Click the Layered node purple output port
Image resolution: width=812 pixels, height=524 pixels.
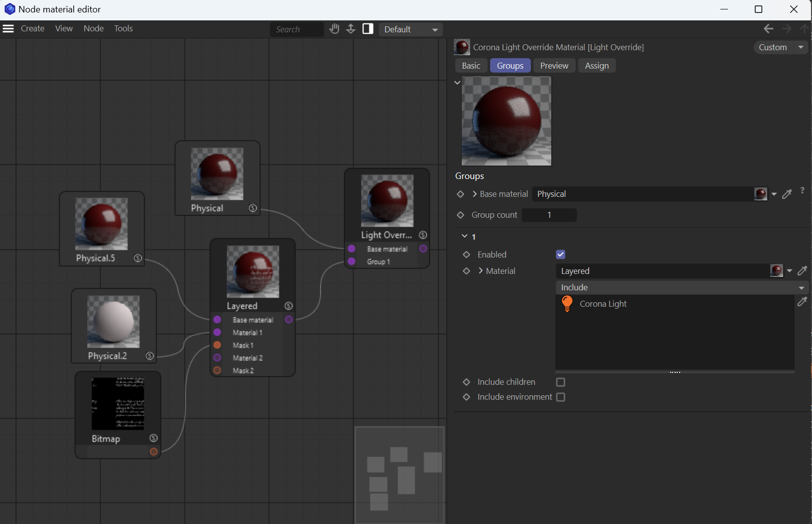click(x=289, y=320)
